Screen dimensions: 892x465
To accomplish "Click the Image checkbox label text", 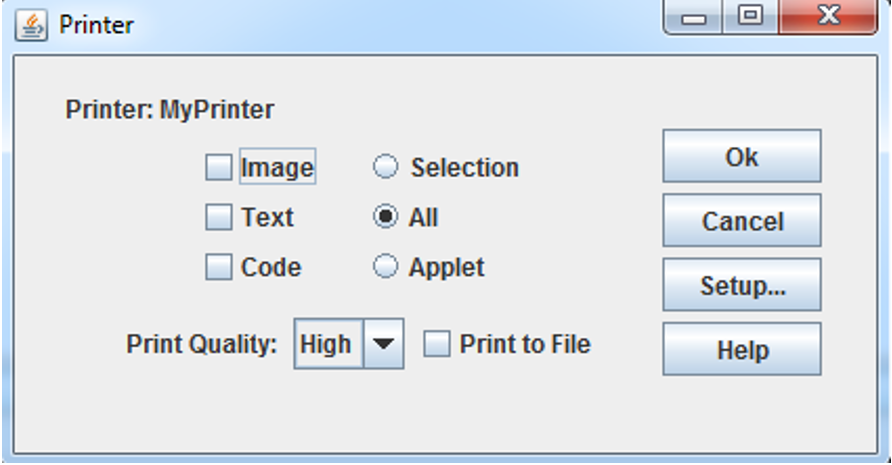I will tap(277, 167).
